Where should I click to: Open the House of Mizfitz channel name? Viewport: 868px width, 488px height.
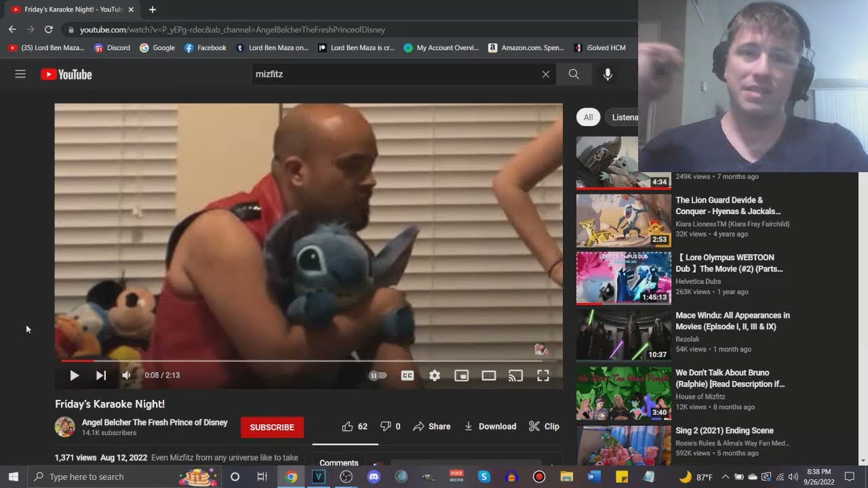701,396
